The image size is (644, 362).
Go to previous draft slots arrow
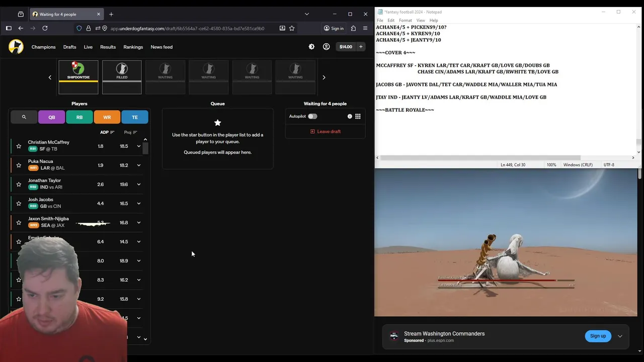50,77
